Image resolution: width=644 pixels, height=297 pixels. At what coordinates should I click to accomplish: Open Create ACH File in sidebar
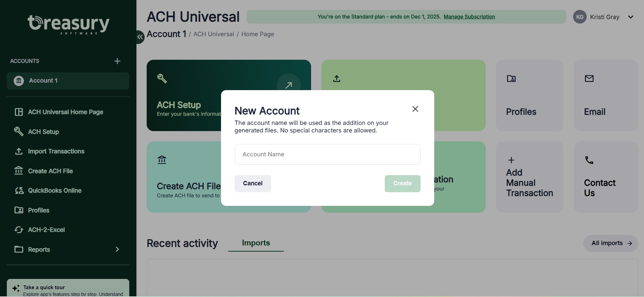coord(50,171)
